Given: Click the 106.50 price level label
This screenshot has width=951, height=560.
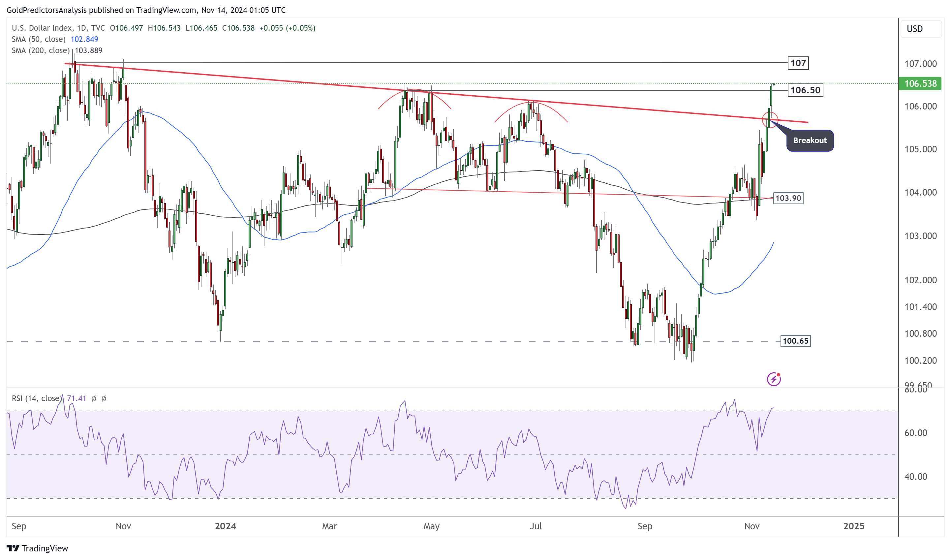Looking at the screenshot, I should tap(805, 90).
